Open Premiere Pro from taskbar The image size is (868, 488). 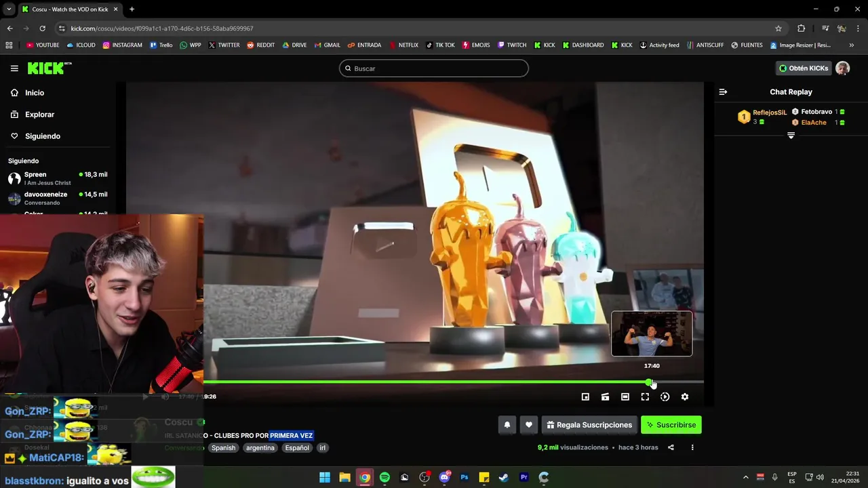tap(524, 477)
